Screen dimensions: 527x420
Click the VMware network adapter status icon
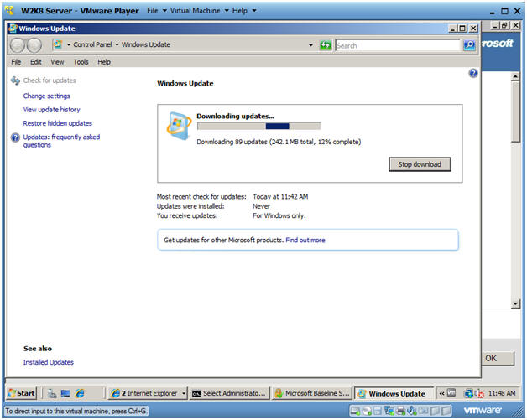pos(389,410)
